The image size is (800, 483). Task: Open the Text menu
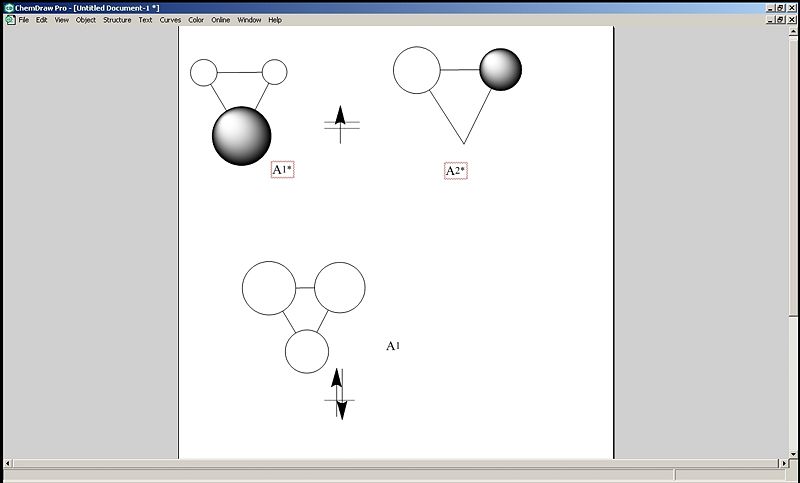click(145, 20)
